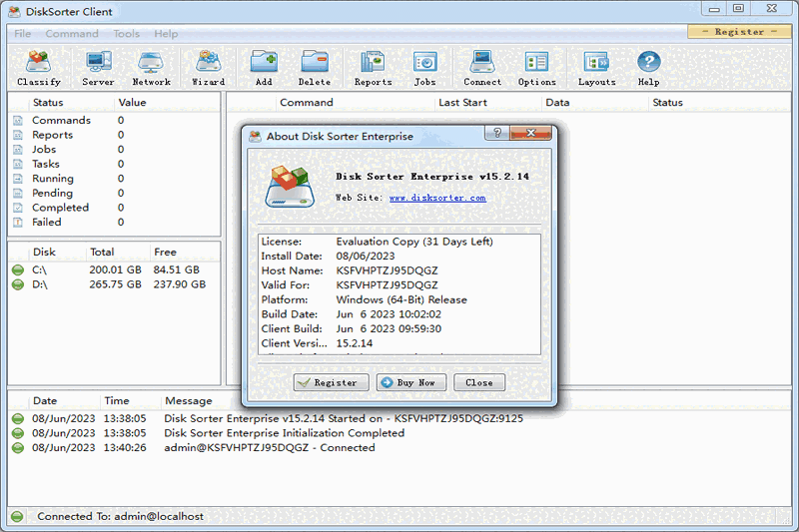The width and height of the screenshot is (799, 532).
Task: Select 'Disk Sorter Enterprise v15.2.14 Started on' log message
Action: point(344,419)
